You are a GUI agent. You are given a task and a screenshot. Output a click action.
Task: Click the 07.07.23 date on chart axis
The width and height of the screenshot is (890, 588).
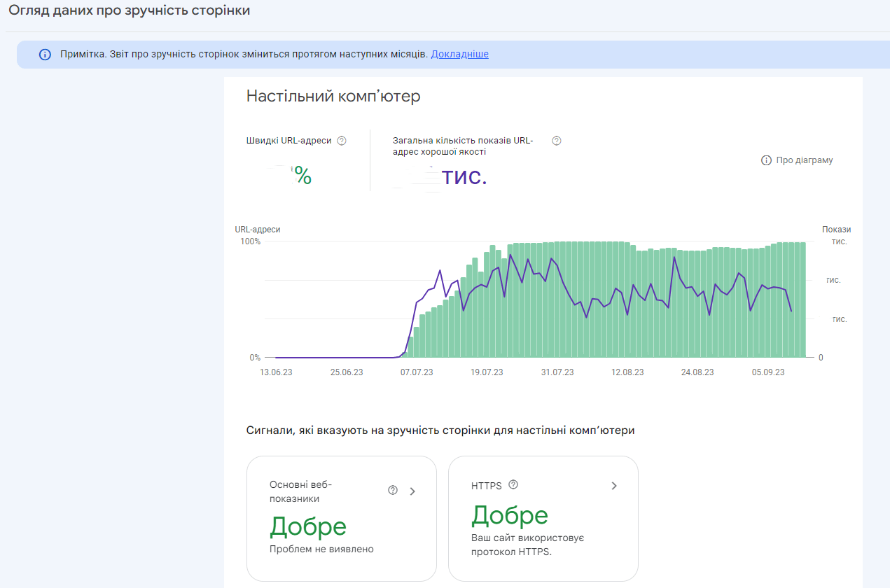pos(417,372)
